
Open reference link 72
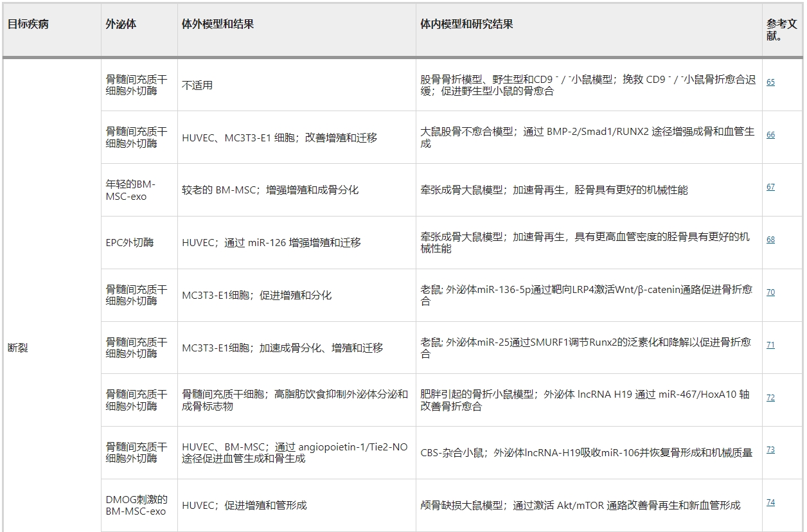tap(770, 396)
